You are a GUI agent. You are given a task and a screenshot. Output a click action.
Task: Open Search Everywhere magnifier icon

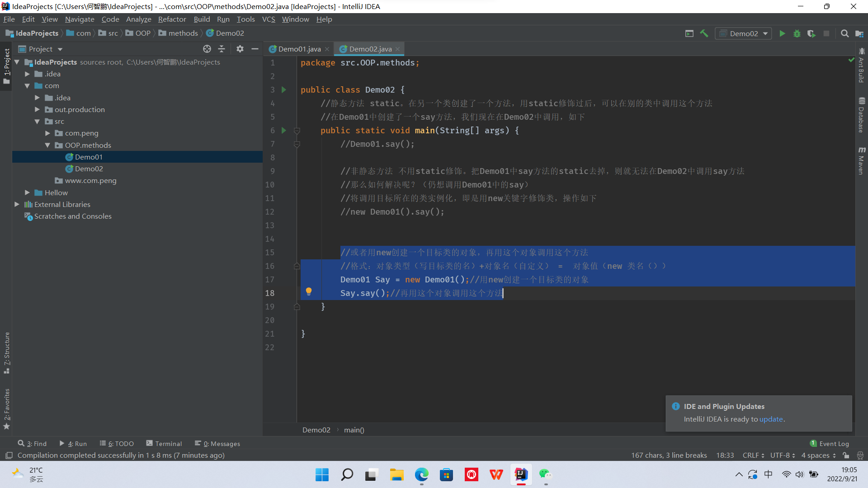pyautogui.click(x=844, y=33)
